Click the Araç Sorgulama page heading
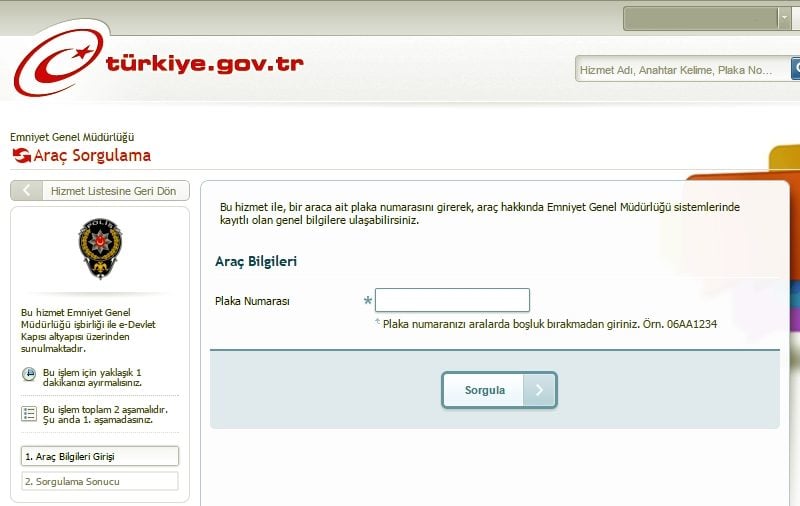Screen dimensions: 800x506 (x=92, y=155)
